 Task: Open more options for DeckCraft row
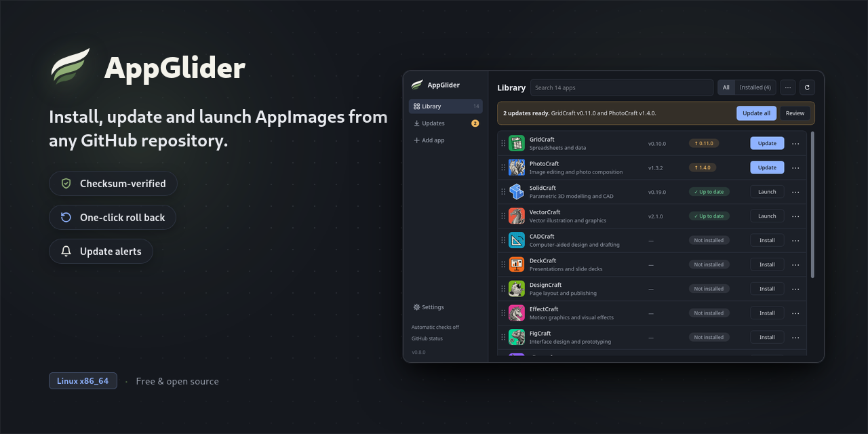tap(795, 264)
